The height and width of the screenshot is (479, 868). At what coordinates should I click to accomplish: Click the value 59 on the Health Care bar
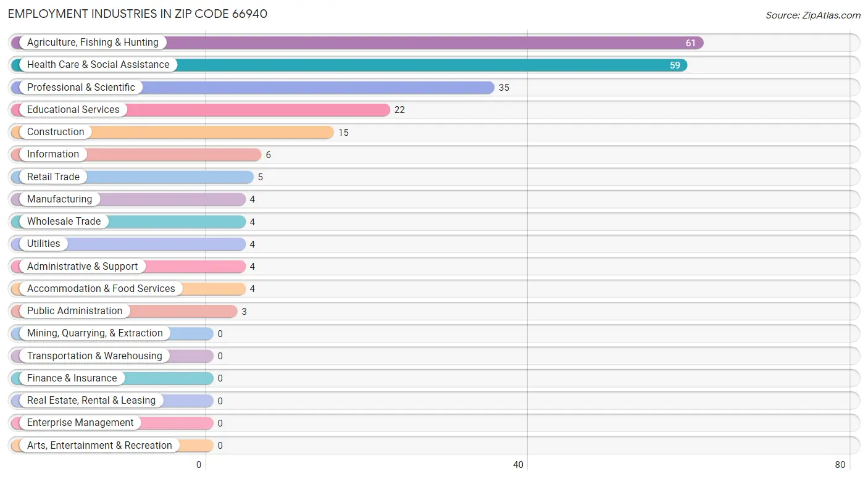[675, 65]
